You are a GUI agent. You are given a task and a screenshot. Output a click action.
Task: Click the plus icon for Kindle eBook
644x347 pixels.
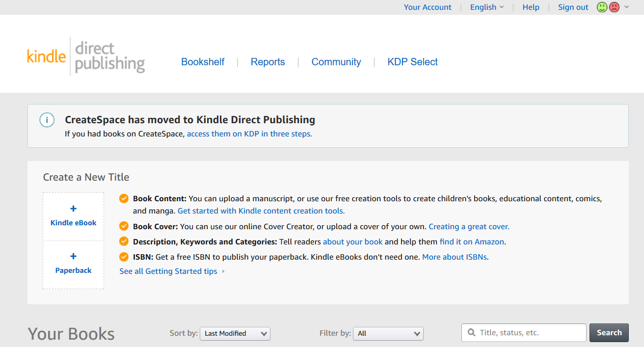pyautogui.click(x=74, y=209)
